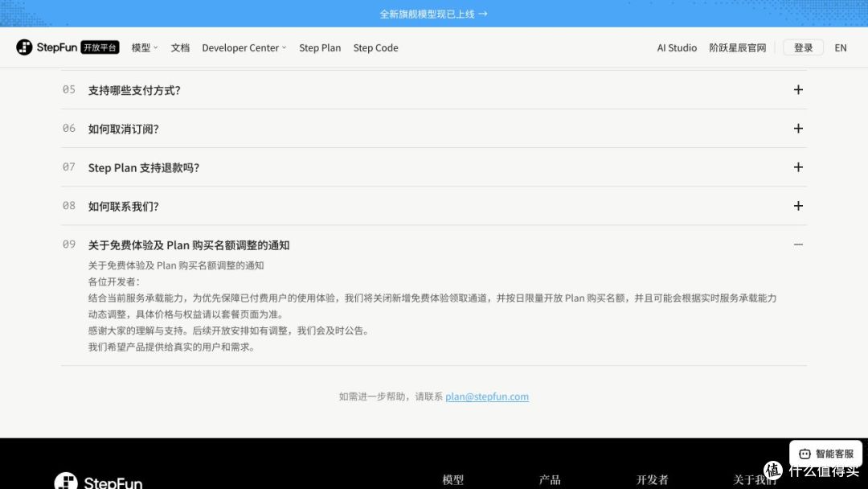Expand 如何取消订阅 with its plus icon

pyautogui.click(x=798, y=129)
